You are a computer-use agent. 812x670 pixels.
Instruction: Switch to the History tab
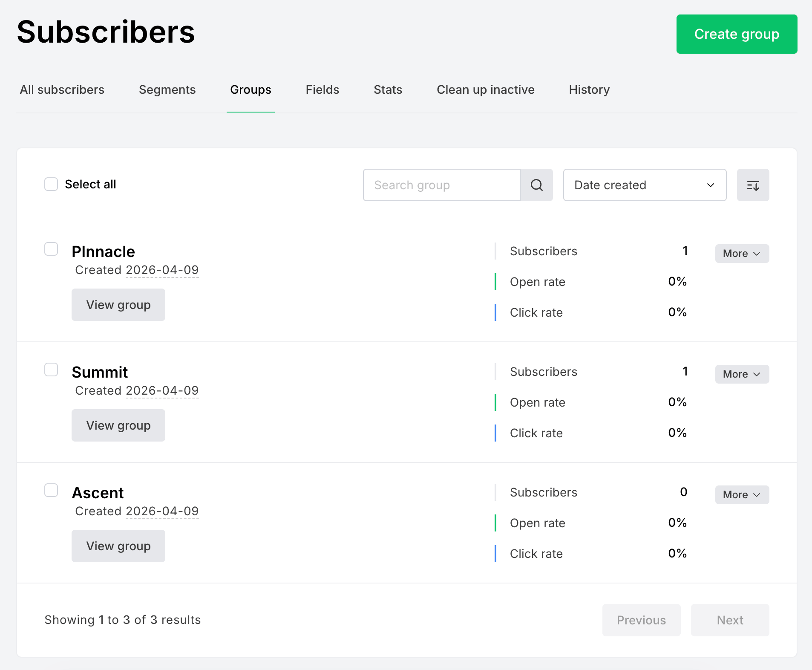pos(589,90)
